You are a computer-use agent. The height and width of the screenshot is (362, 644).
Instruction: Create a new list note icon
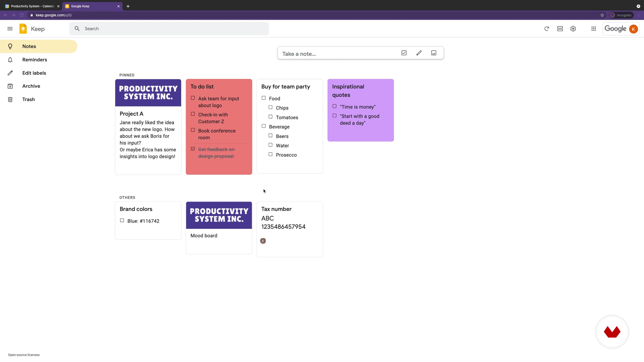pyautogui.click(x=404, y=53)
